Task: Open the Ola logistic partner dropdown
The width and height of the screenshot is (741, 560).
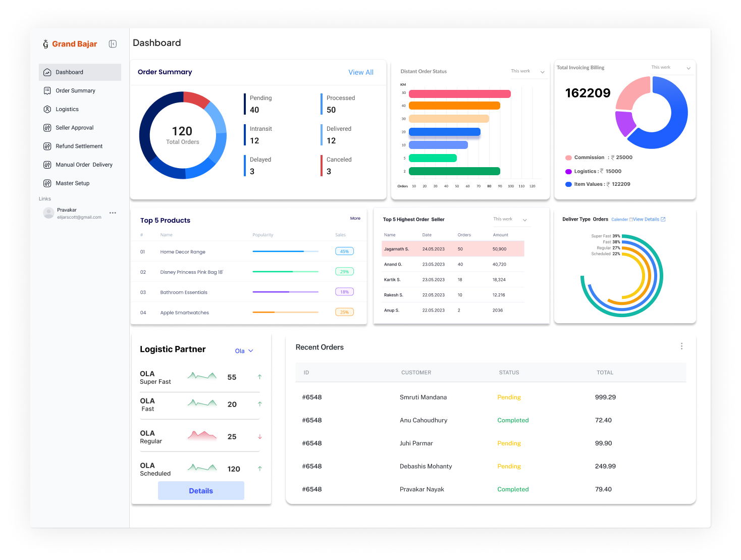Action: click(244, 351)
